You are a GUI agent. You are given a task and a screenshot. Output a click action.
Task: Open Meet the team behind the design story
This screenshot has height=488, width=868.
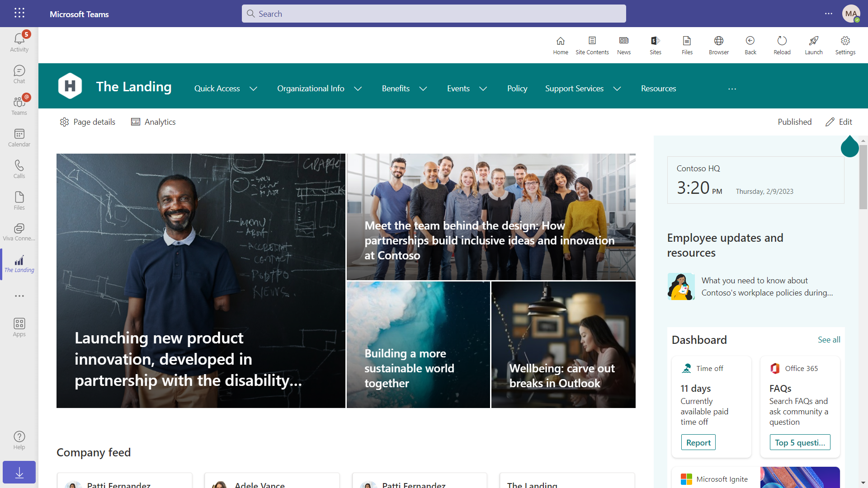pos(491,217)
